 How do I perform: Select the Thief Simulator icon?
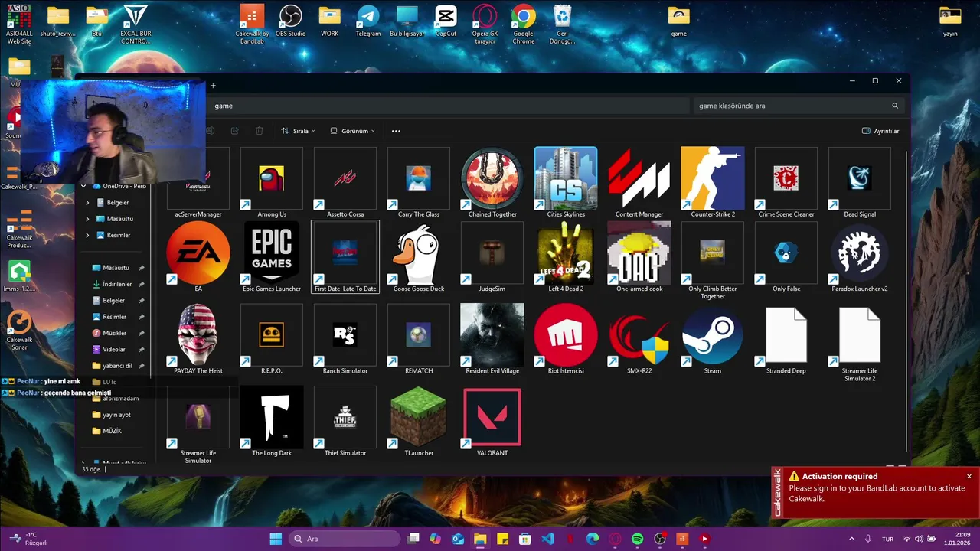[345, 417]
